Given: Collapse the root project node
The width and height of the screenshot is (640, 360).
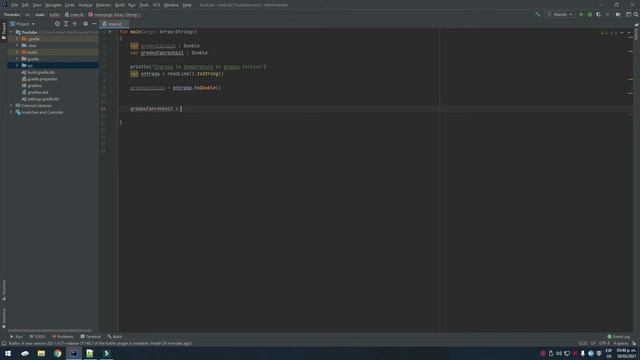Looking at the screenshot, I should (x=11, y=32).
